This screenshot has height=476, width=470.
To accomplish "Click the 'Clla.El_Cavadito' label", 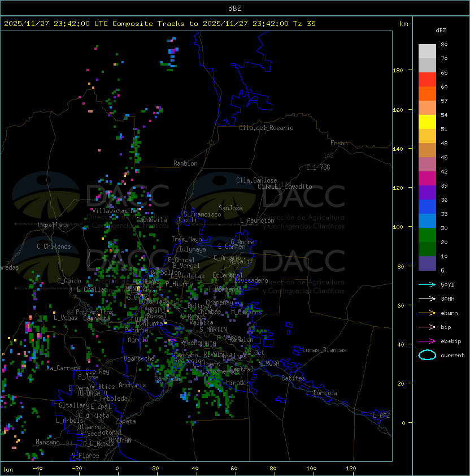I will (x=285, y=187).
